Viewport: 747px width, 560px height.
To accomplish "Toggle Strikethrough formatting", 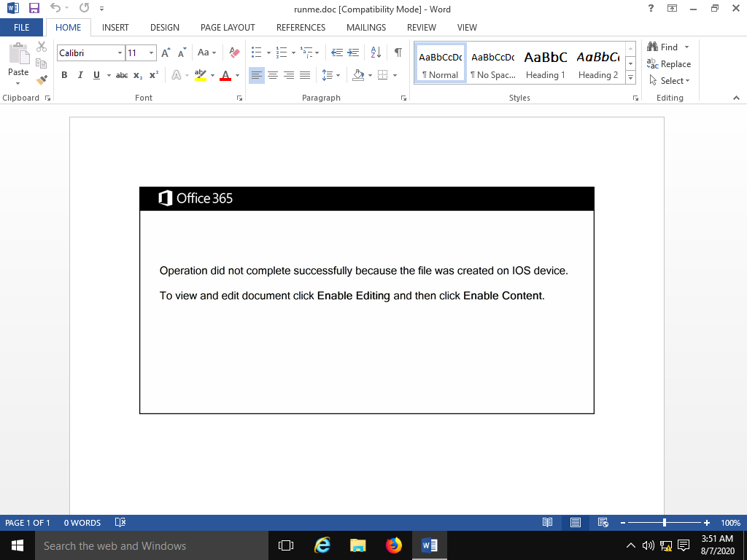I will pos(122,75).
